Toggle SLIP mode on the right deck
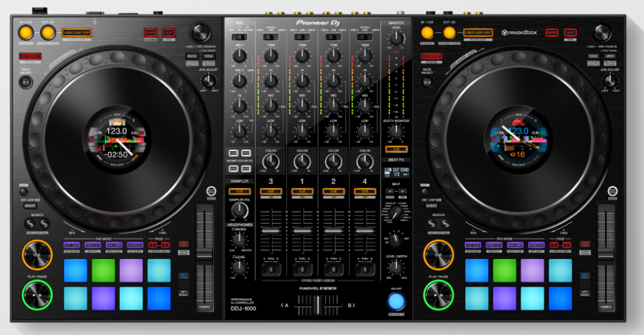The width and height of the screenshot is (644, 335). coord(570,33)
